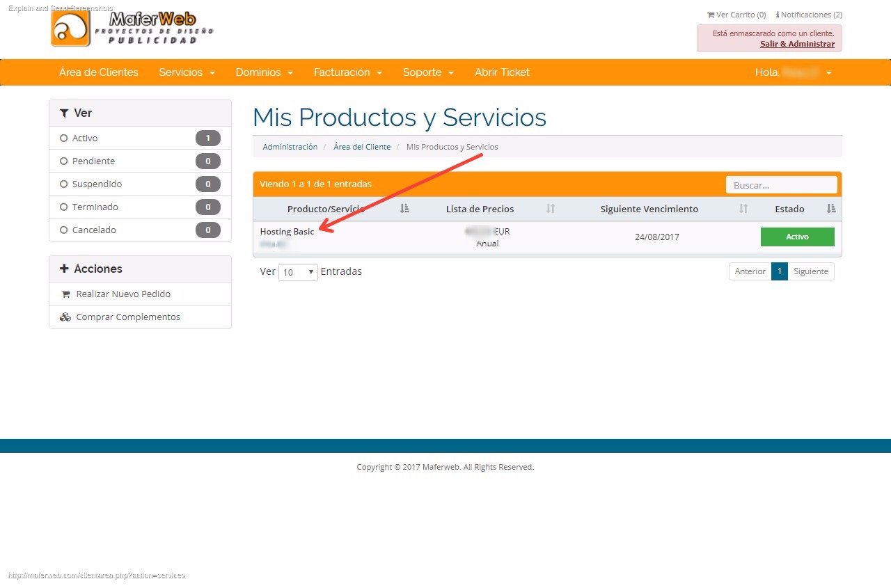Sort by Producto/Servicio column icon
This screenshot has width=891, height=588.
point(404,209)
